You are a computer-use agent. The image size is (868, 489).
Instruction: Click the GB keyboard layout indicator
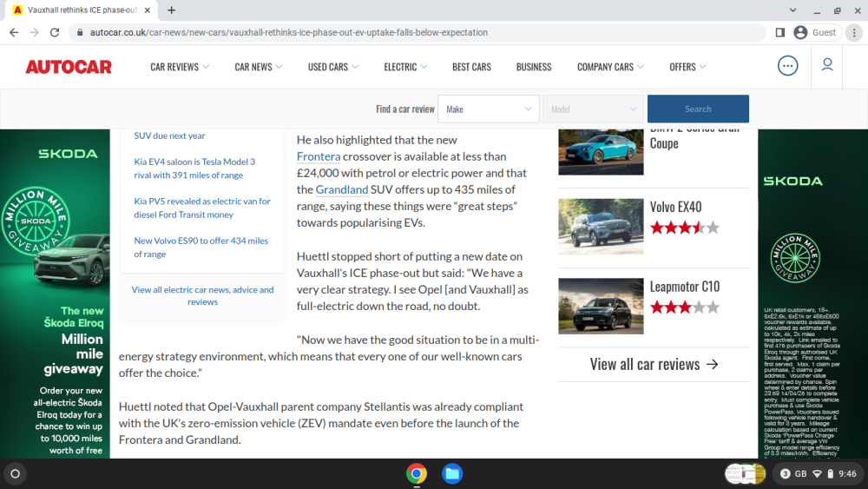[x=801, y=473]
